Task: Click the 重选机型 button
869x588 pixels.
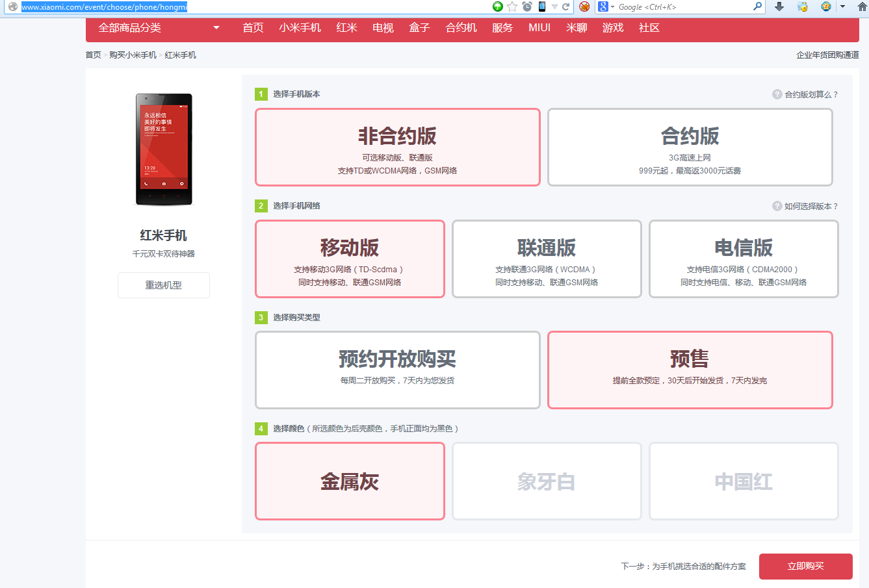Action: [x=164, y=285]
